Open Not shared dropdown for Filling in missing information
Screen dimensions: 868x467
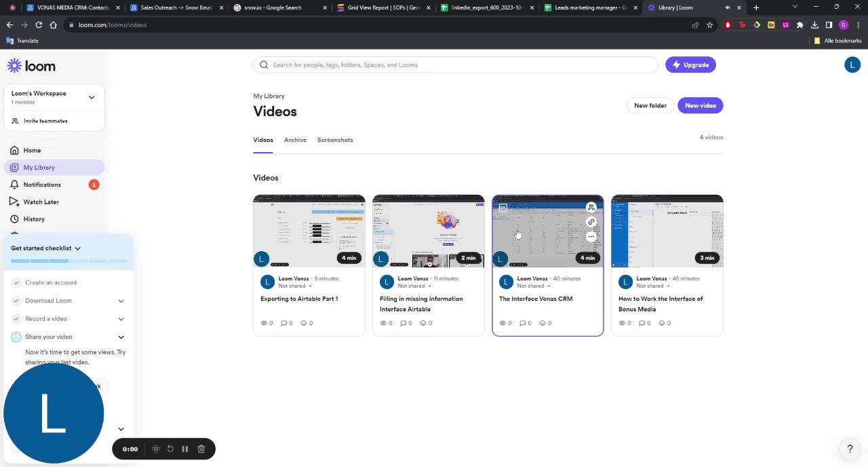(x=414, y=286)
